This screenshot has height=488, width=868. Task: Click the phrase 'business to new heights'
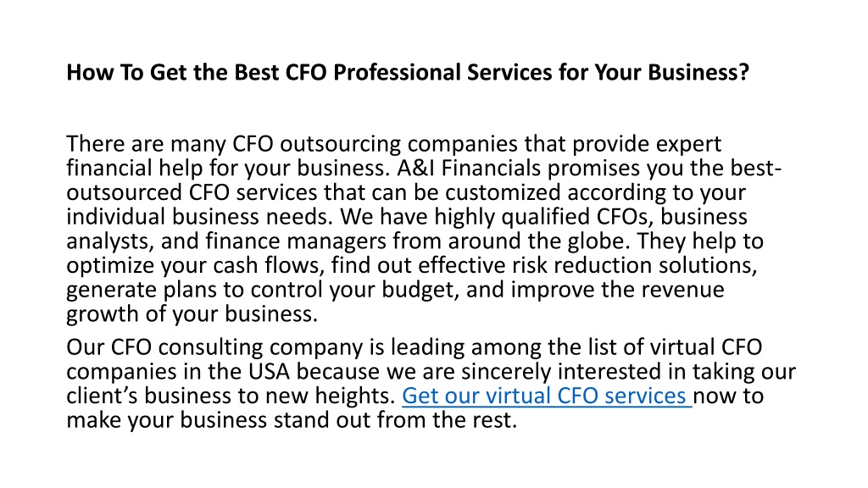click(269, 396)
